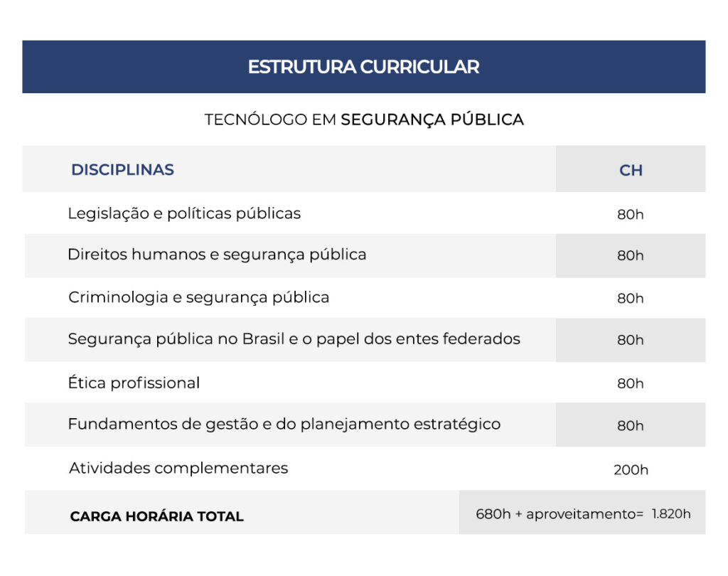This screenshot has width=728, height=576.
Task: Click the 80h value for Ética profissional
Action: click(x=631, y=384)
